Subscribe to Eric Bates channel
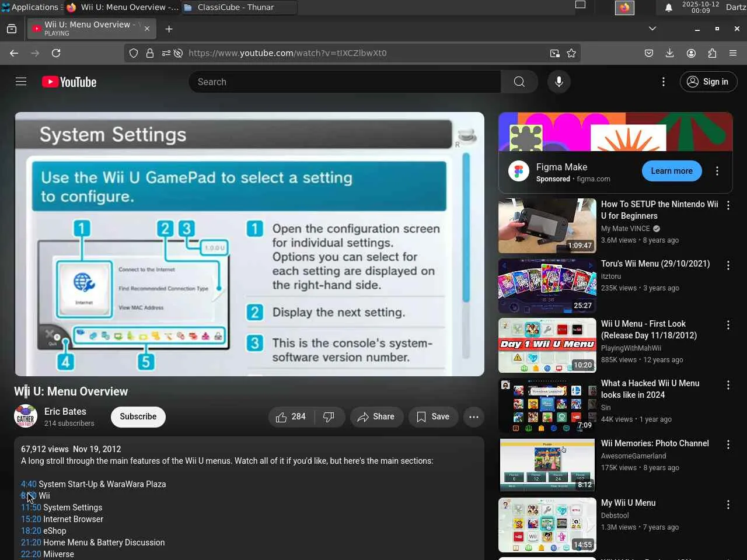Image resolution: width=747 pixels, height=560 pixels. pyautogui.click(x=138, y=416)
